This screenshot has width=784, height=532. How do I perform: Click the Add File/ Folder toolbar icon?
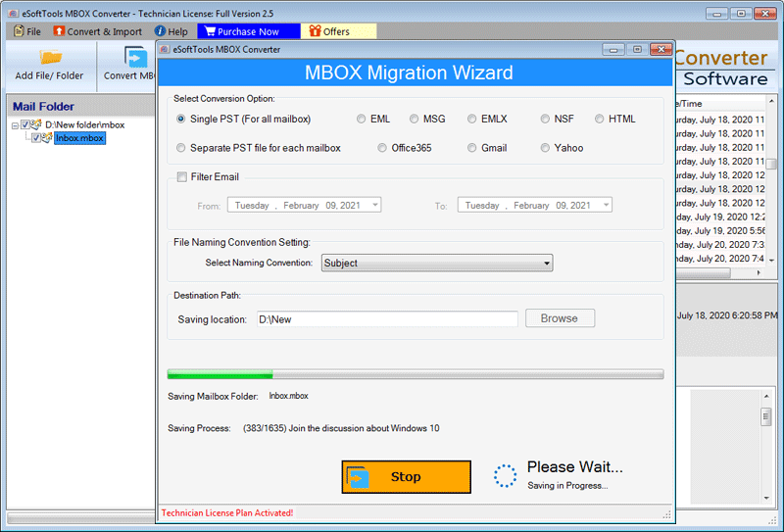(x=51, y=57)
